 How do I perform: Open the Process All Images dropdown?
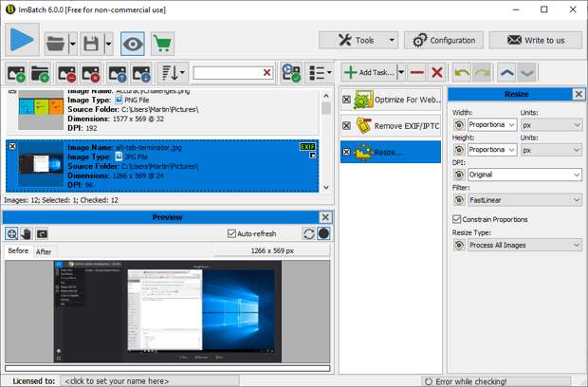coord(524,246)
